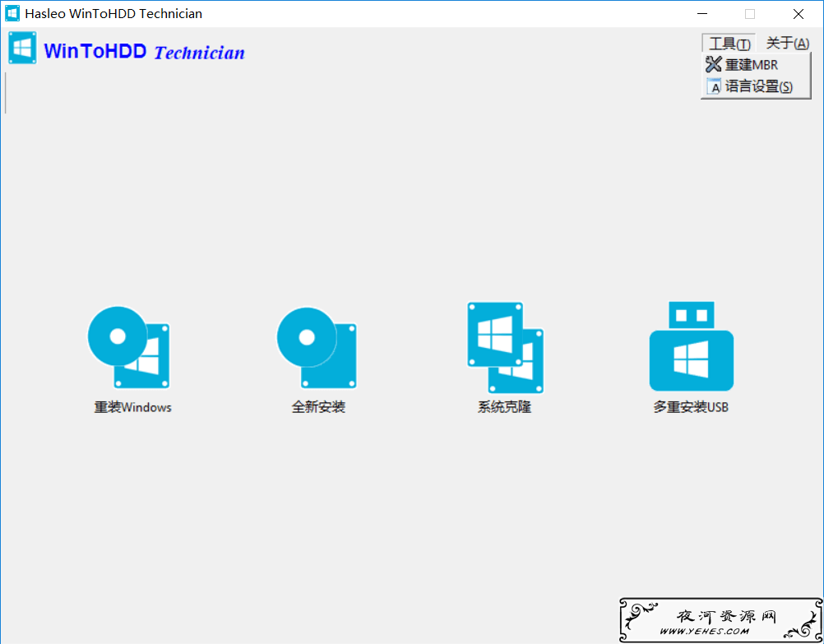Click the 重装Windows label

click(133, 407)
